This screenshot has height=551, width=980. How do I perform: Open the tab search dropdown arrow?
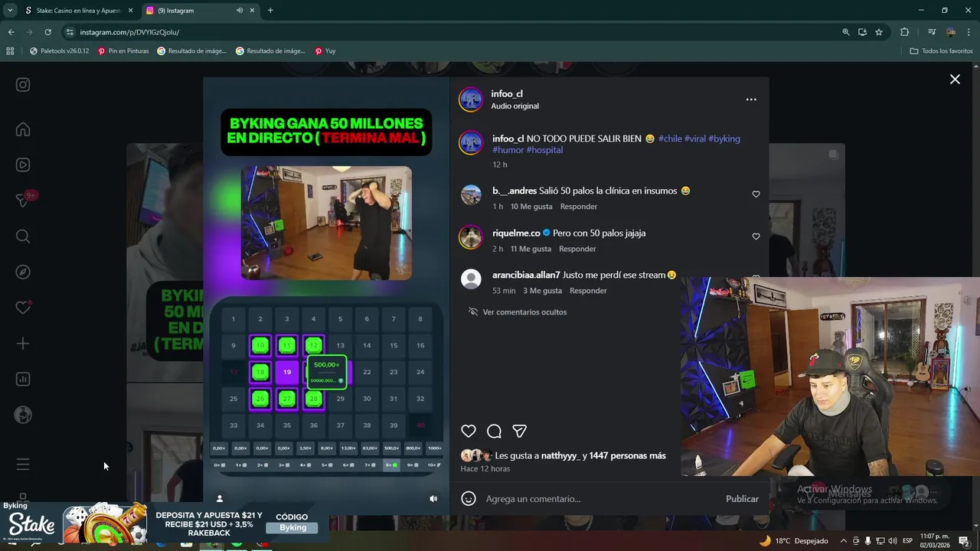coord(10,11)
